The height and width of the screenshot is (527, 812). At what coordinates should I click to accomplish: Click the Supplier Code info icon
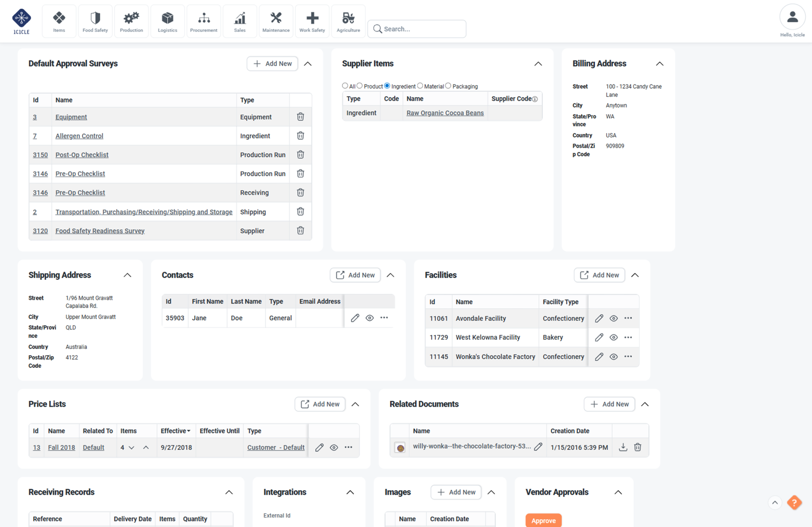(535, 99)
